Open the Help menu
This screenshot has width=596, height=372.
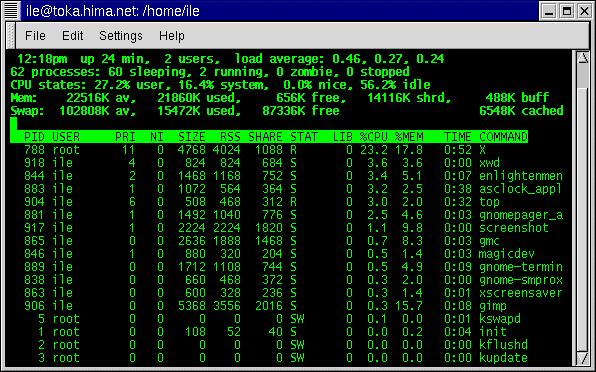tap(171, 36)
